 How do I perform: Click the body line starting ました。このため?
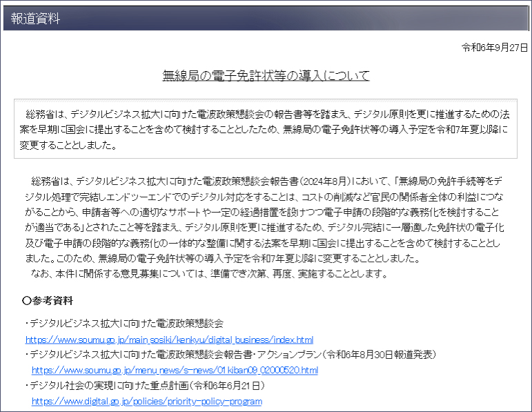point(223,259)
